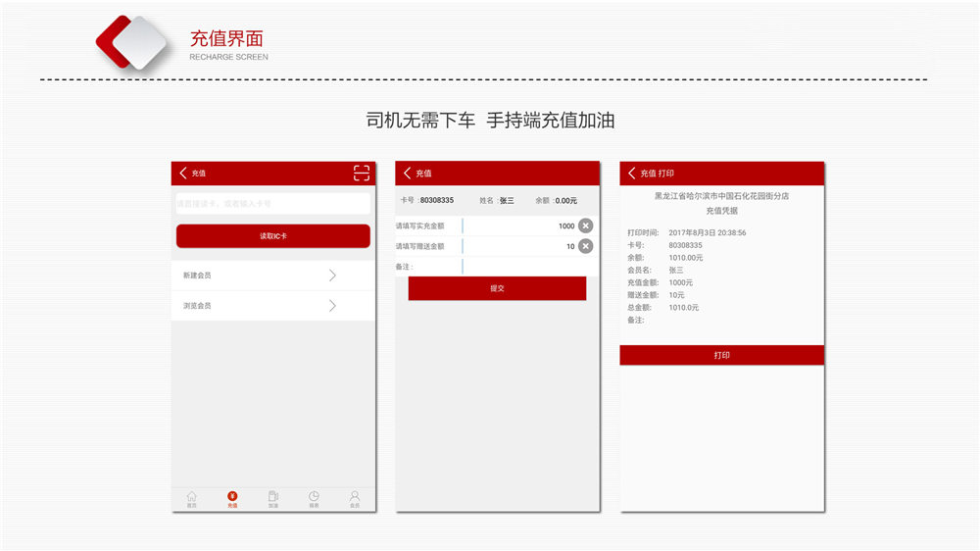The image size is (980, 551).
Task: Tap the back arrow on the first 充值 screen
Action: [183, 173]
